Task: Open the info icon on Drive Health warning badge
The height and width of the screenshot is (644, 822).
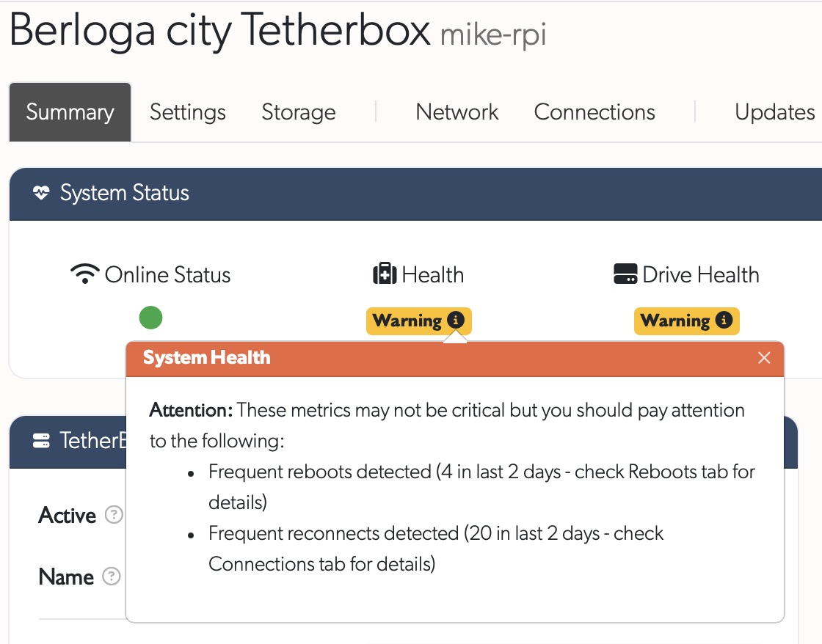Action: click(726, 321)
